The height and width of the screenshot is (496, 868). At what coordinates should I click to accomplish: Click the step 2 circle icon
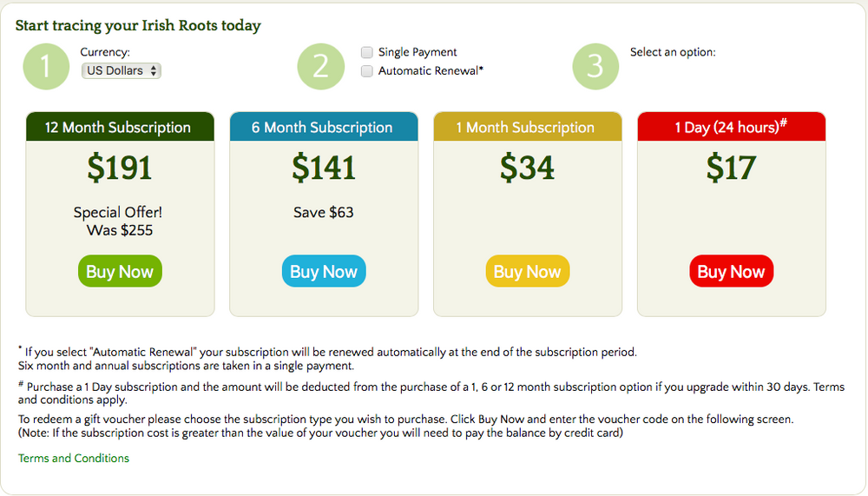point(321,67)
